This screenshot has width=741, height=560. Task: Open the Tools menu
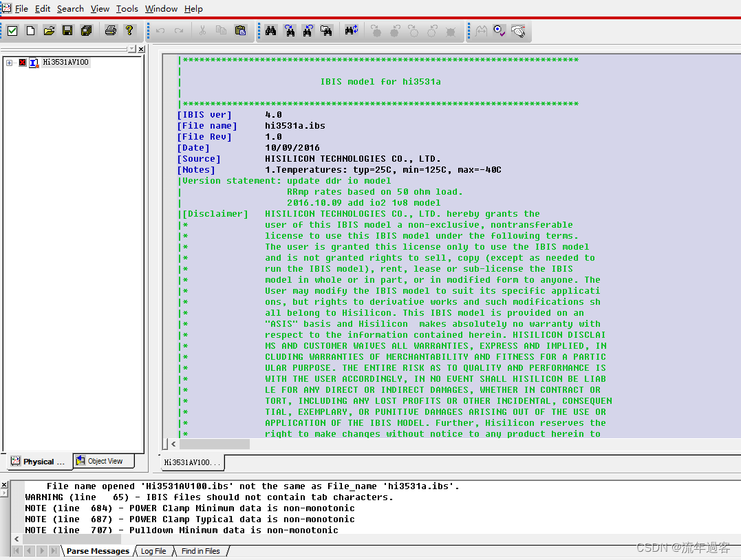[127, 8]
